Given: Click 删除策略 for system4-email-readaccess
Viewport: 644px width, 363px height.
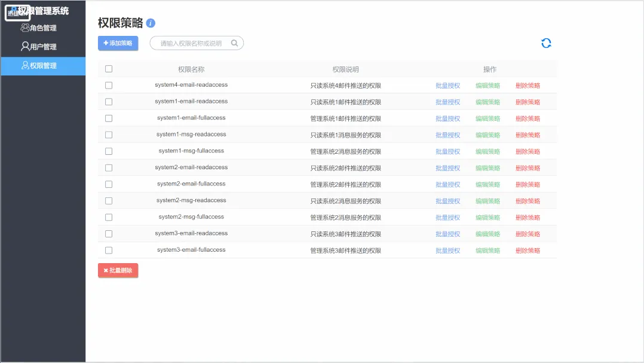Looking at the screenshot, I should (x=528, y=86).
